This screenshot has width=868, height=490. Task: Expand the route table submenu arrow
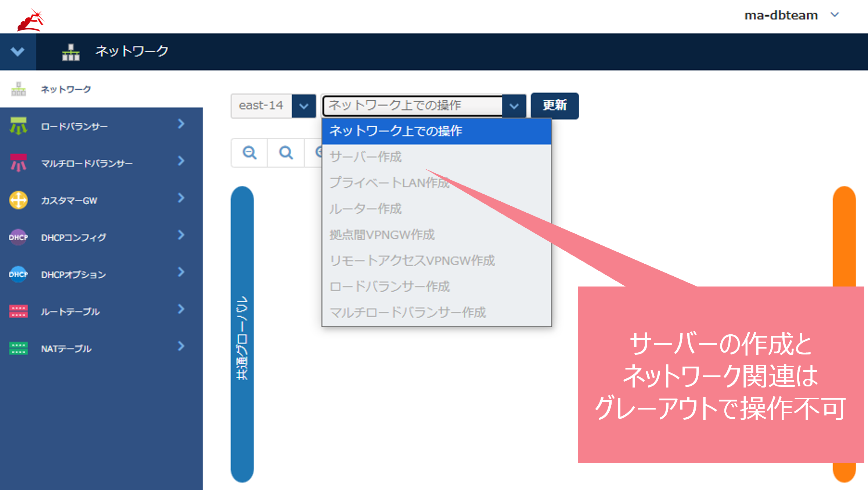tap(181, 309)
